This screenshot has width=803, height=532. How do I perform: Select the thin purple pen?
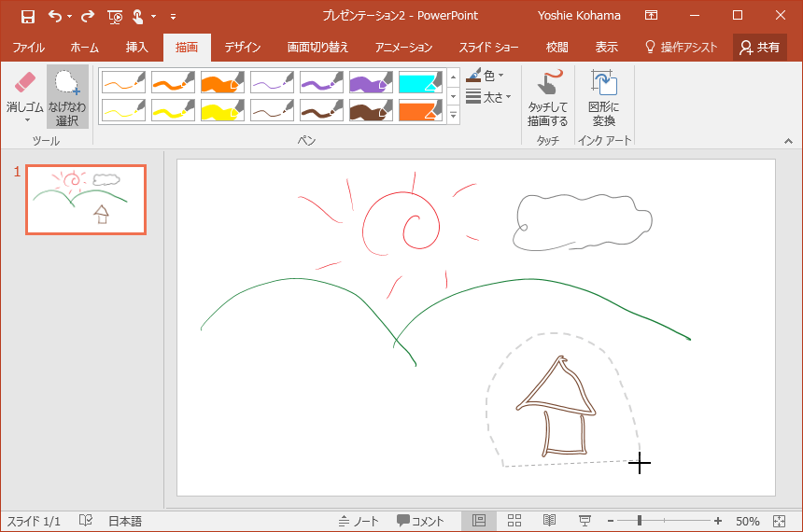pos(272,82)
